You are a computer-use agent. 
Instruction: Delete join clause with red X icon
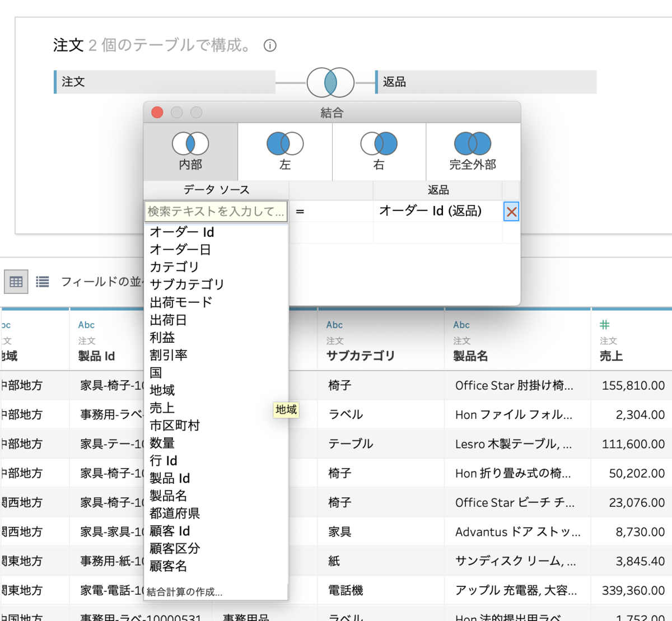pyautogui.click(x=511, y=212)
